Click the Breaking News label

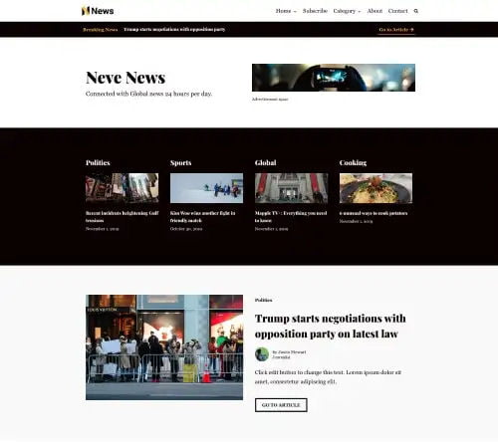pos(101,30)
